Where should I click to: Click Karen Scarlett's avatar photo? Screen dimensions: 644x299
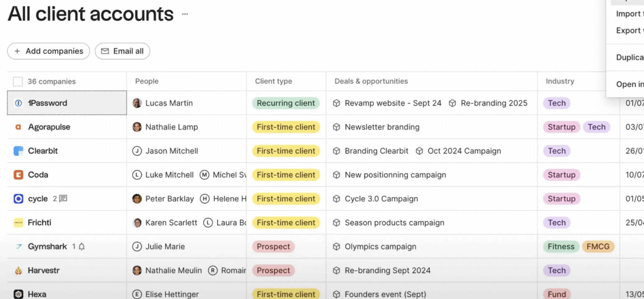pyautogui.click(x=137, y=223)
